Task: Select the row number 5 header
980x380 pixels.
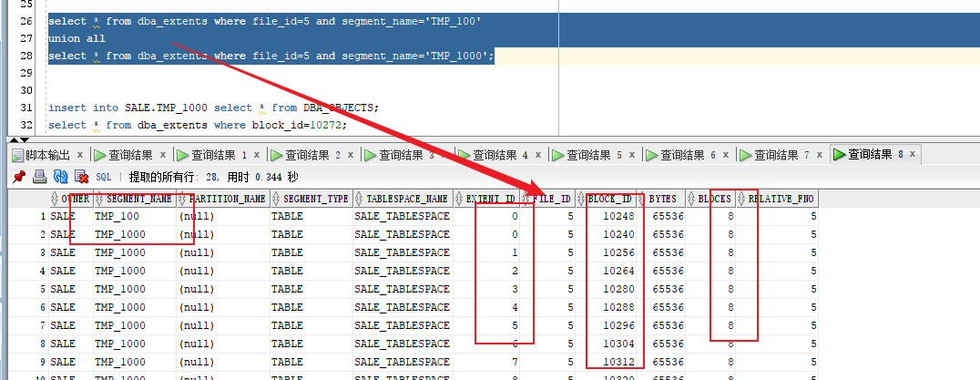Action: pos(28,289)
